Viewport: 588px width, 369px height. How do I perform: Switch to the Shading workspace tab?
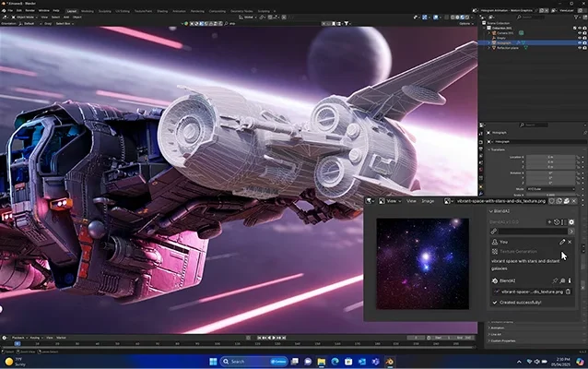[x=162, y=11]
